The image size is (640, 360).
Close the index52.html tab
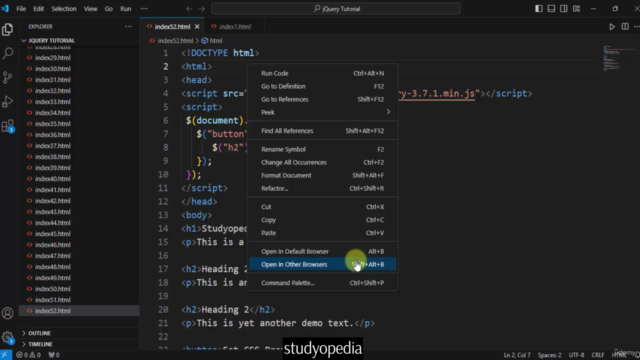197,27
